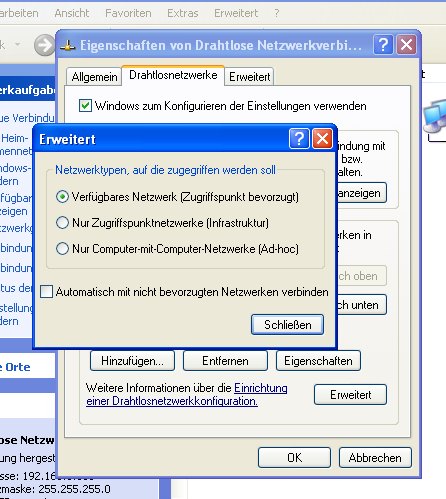This screenshot has height=499, width=446.
Task: Close the Eigenschaften window with red X
Action: [406, 44]
